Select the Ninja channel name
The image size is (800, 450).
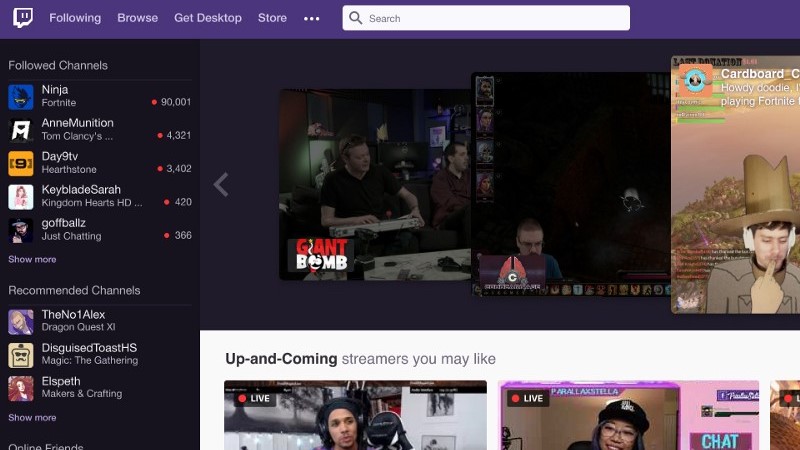click(55, 90)
